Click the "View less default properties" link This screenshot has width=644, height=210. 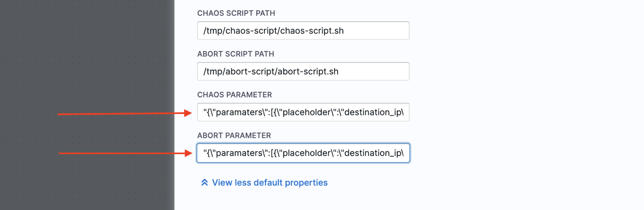click(x=270, y=182)
